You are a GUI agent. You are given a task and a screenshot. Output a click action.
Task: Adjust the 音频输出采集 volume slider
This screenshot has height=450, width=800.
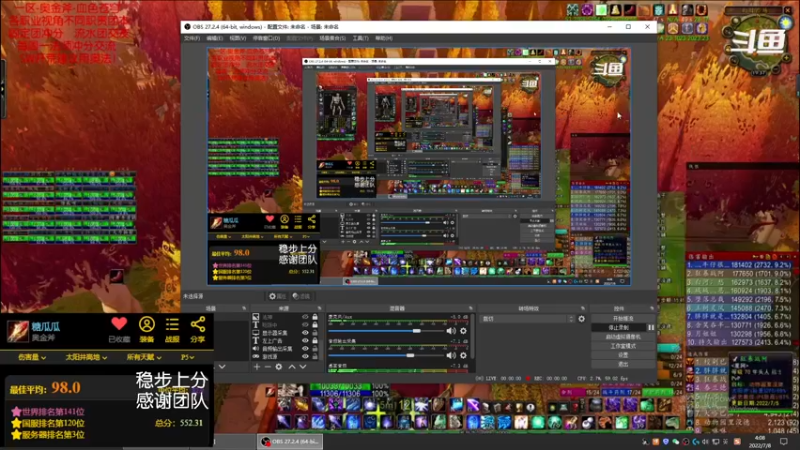tap(386, 355)
